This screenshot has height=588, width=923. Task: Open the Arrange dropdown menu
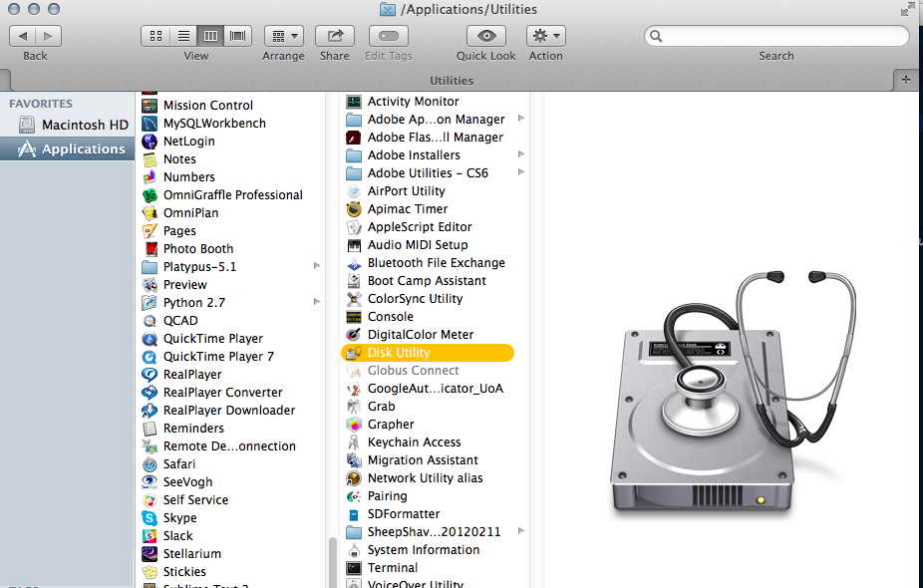pyautogui.click(x=284, y=36)
